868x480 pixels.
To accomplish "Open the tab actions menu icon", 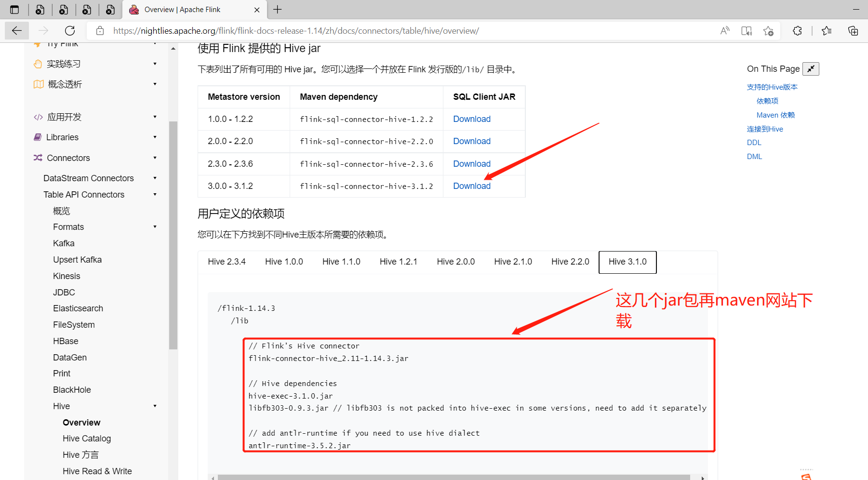I will click(14, 10).
